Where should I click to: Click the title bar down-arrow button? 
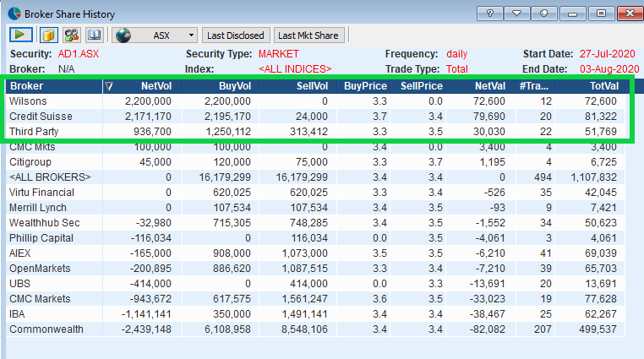tap(516, 14)
